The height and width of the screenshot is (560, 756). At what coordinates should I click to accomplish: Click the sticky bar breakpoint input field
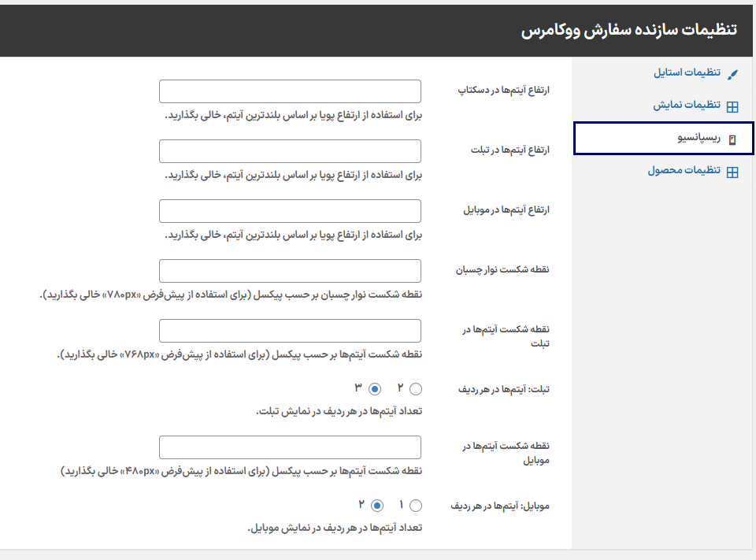[x=290, y=270]
